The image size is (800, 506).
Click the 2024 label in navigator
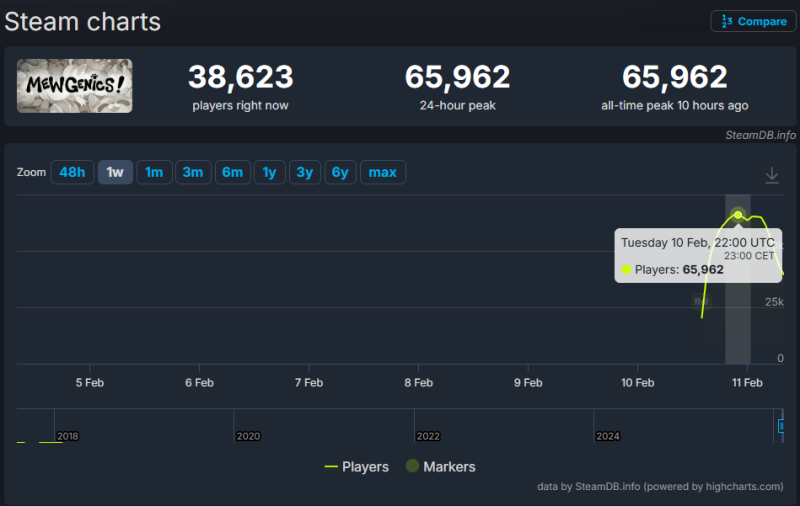click(608, 436)
